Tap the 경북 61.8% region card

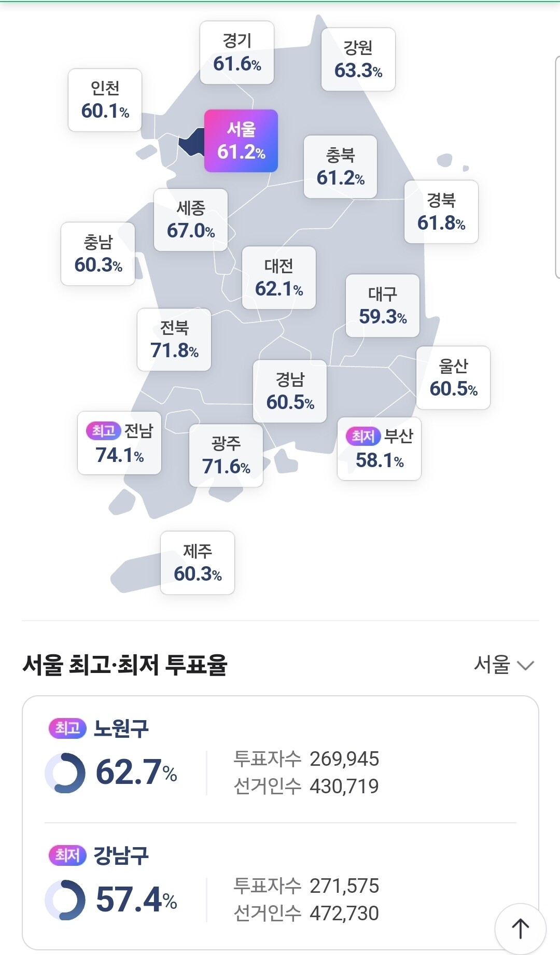(x=441, y=212)
